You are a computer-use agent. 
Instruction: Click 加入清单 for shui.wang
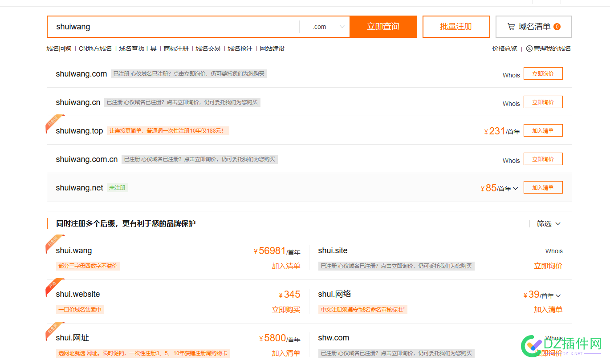pyautogui.click(x=286, y=266)
